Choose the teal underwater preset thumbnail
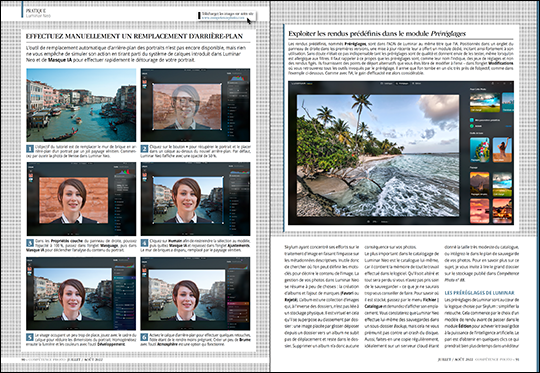 tap(479, 150)
